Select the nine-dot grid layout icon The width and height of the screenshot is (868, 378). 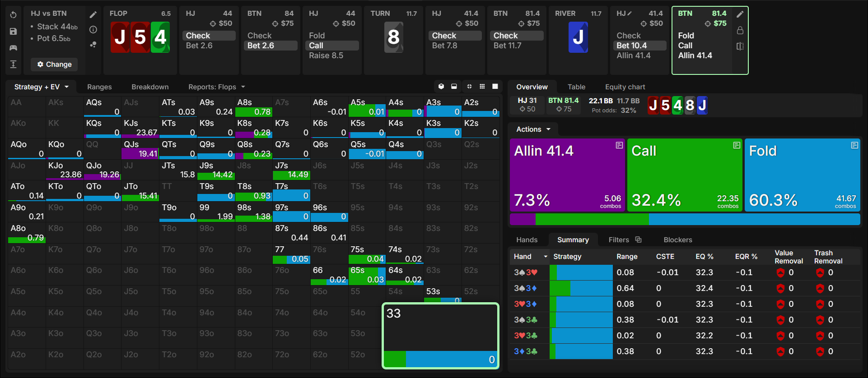tap(482, 87)
